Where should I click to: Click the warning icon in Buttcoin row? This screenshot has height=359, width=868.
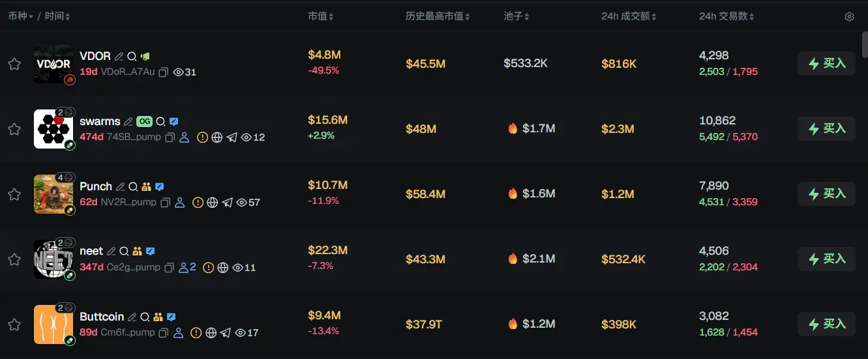point(196,333)
